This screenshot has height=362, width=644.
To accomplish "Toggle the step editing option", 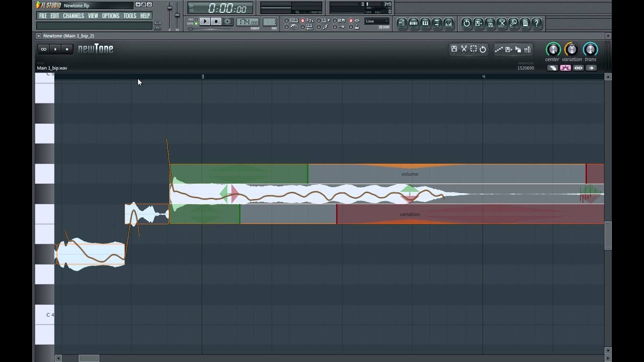I will [x=322, y=27].
